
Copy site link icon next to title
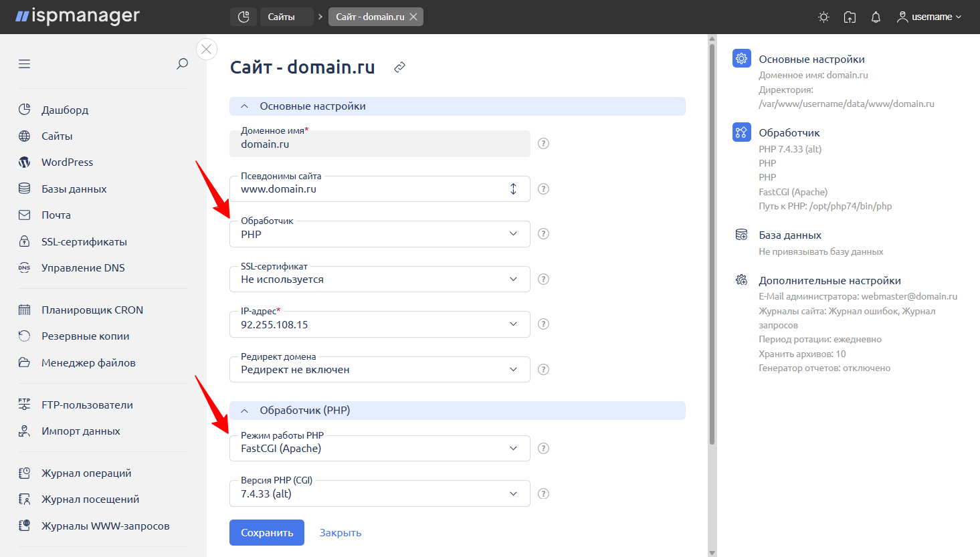click(x=399, y=68)
